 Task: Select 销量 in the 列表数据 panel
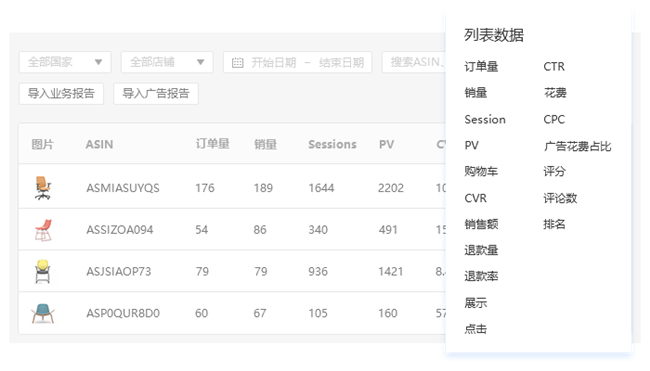click(x=475, y=93)
